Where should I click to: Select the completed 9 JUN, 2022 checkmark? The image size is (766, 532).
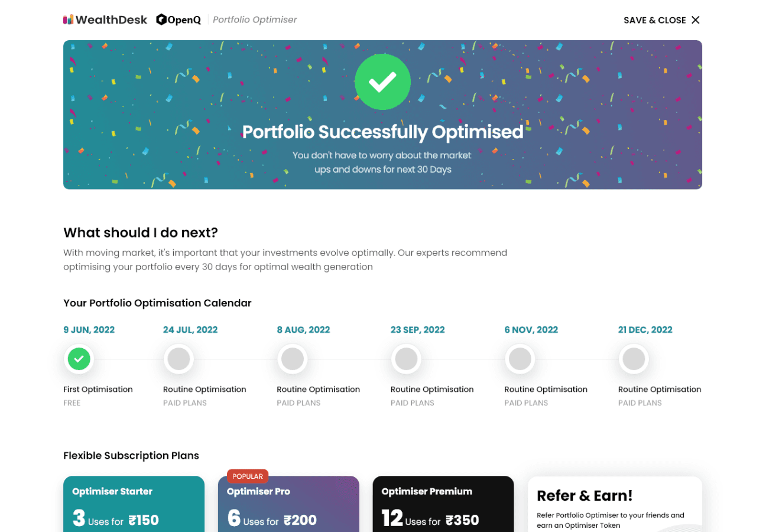point(79,359)
